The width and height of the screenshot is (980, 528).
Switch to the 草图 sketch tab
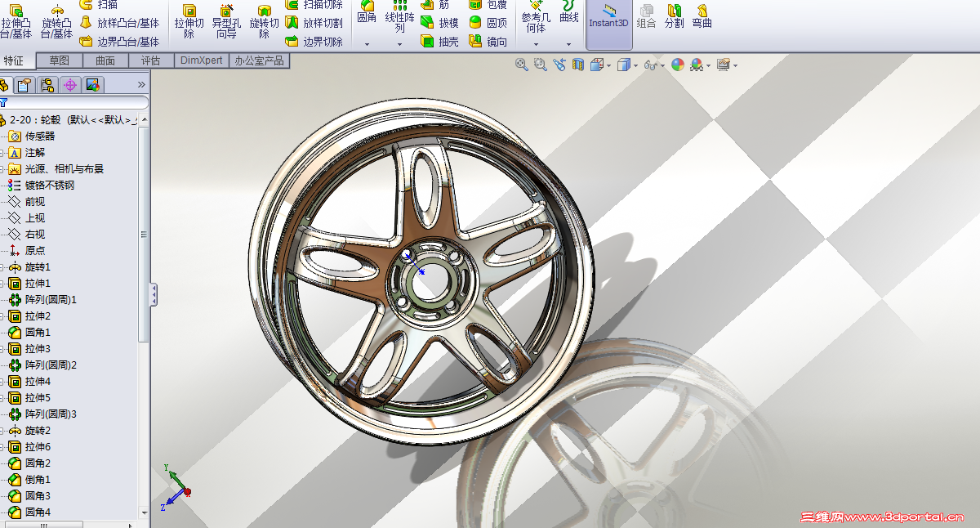[59, 60]
